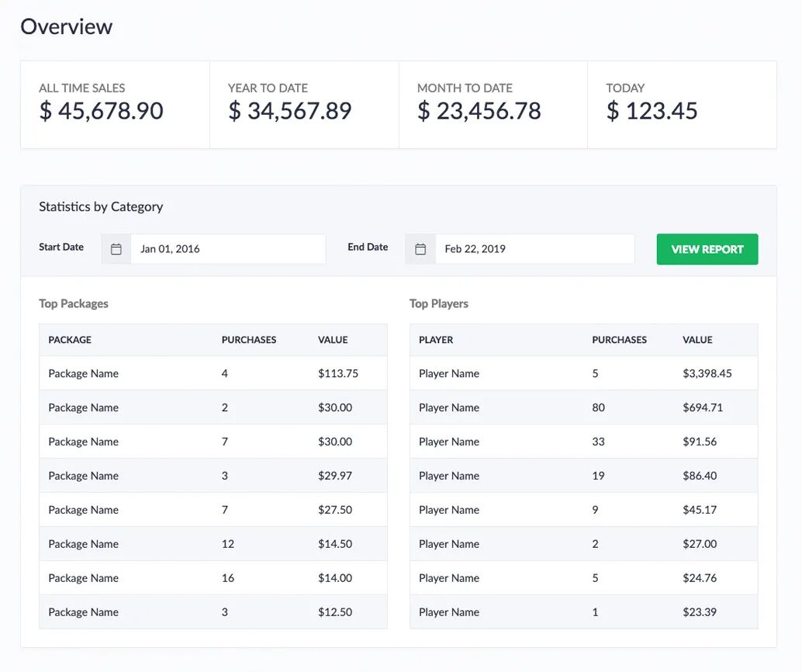Click the View Report button
802x672 pixels.
[x=707, y=249]
